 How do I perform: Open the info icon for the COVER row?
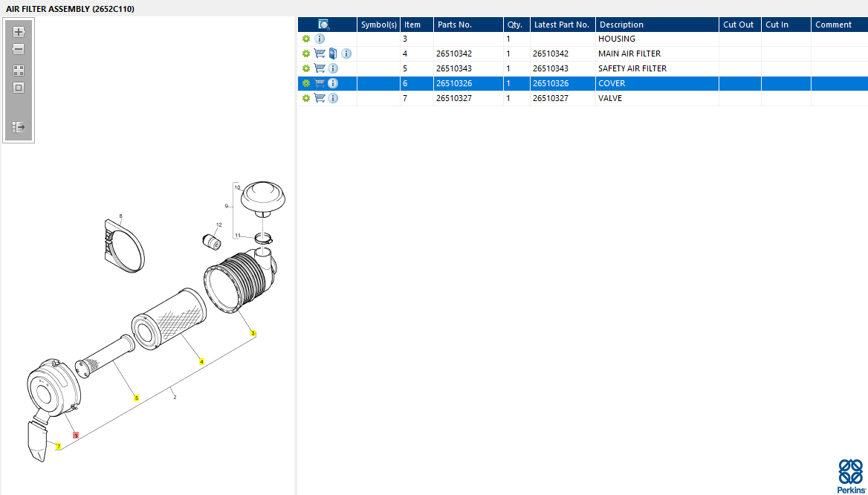click(x=333, y=83)
